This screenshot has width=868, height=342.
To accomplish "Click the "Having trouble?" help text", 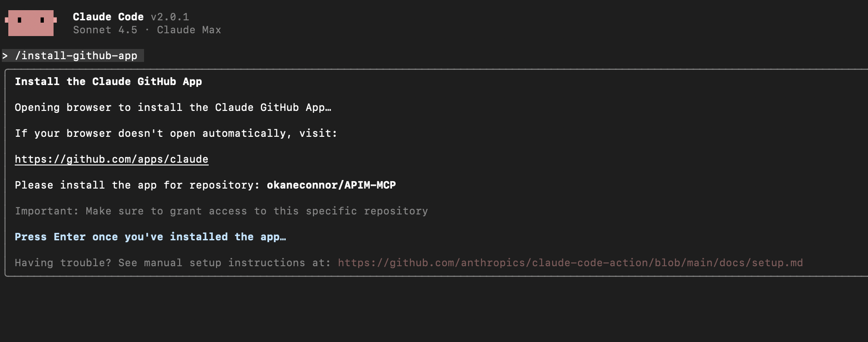I will click(63, 263).
